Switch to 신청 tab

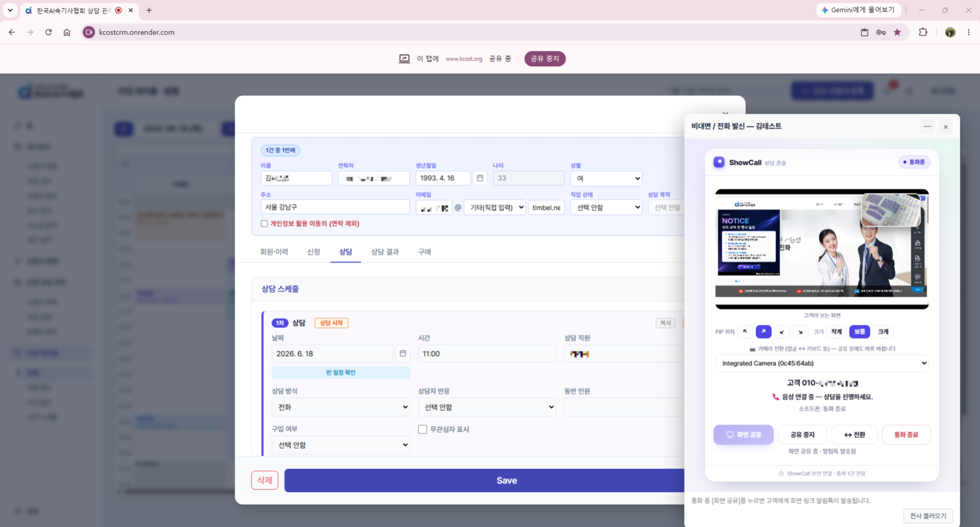314,252
